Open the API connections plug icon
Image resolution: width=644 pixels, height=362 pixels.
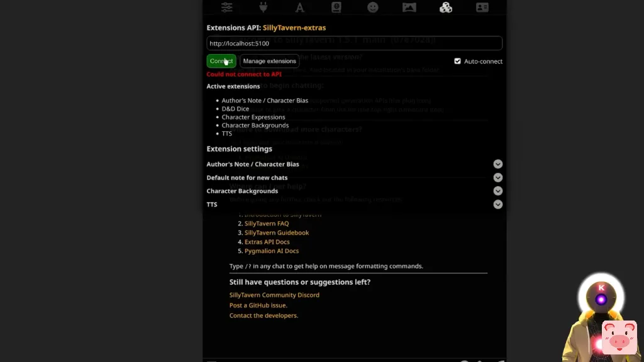pyautogui.click(x=264, y=8)
